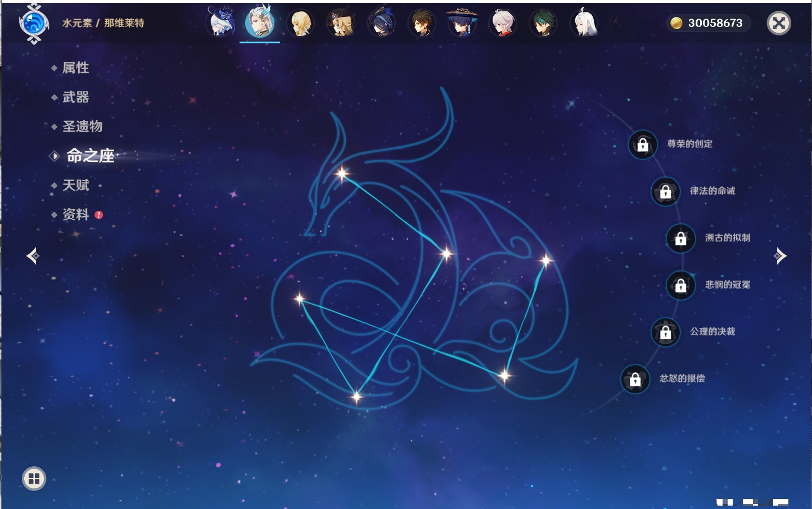Open the 资料 profile menu

pyautogui.click(x=75, y=214)
